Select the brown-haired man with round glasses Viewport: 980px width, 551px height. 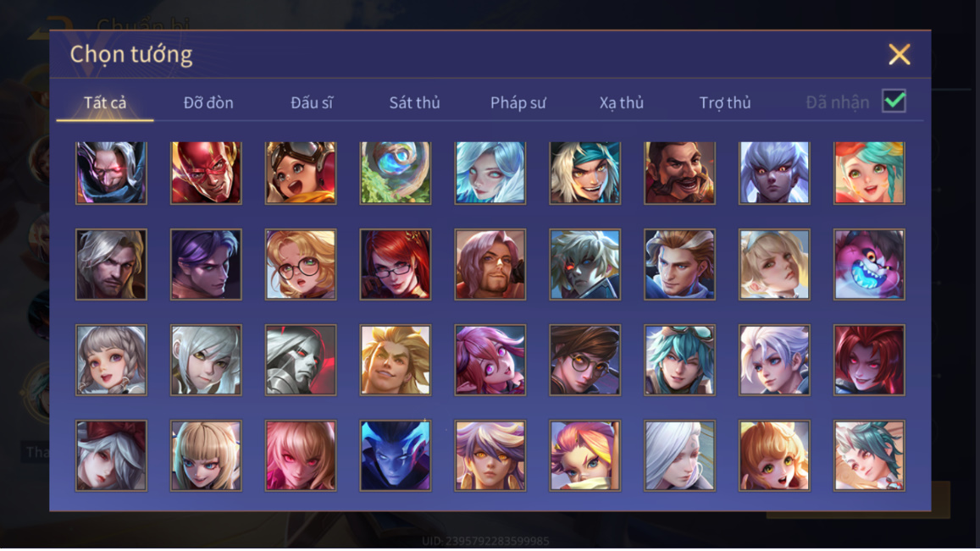click(585, 360)
